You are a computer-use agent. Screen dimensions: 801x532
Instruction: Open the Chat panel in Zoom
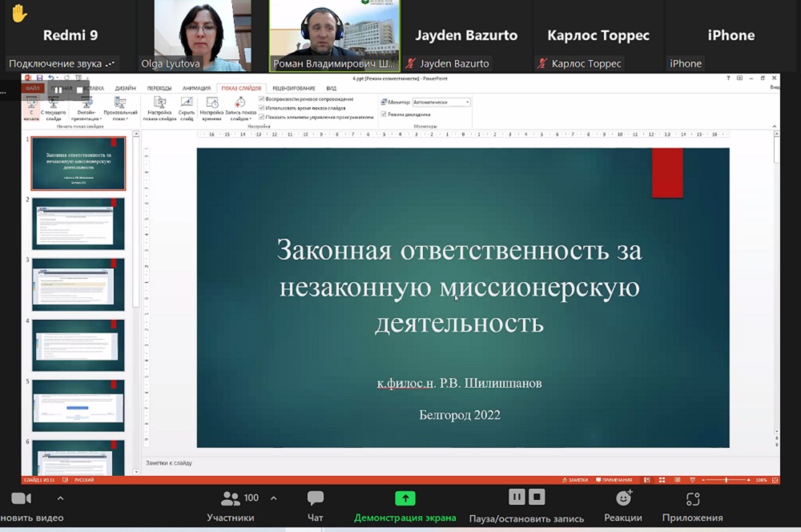tap(314, 505)
